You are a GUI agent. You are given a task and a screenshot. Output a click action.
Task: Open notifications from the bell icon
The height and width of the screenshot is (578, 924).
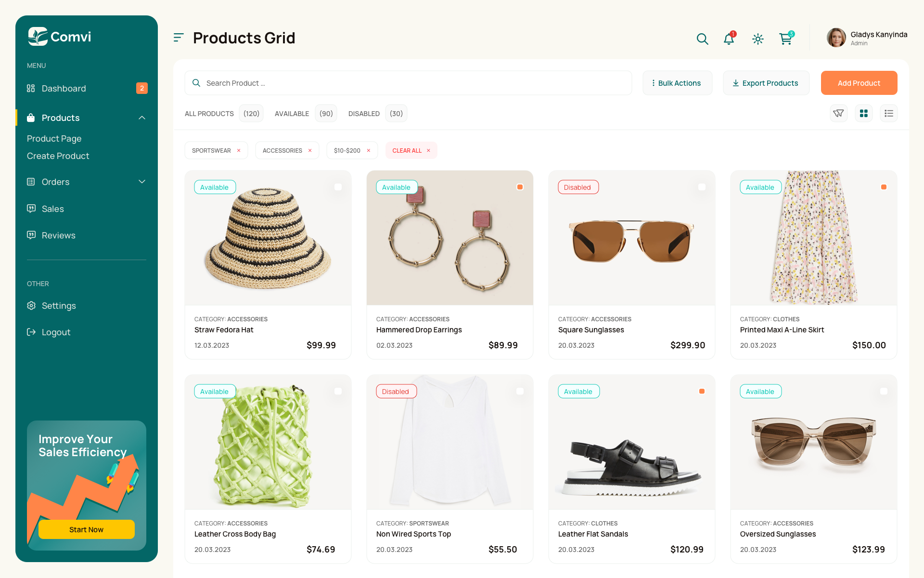(729, 39)
